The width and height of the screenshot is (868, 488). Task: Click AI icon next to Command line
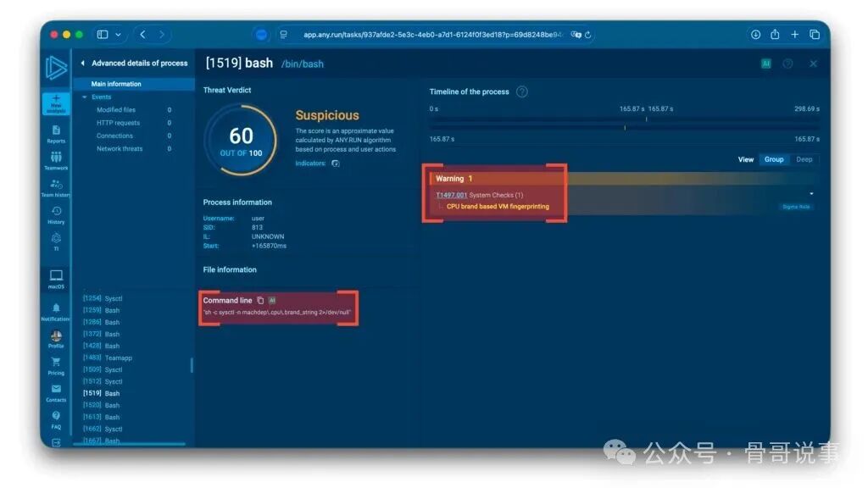click(x=272, y=301)
